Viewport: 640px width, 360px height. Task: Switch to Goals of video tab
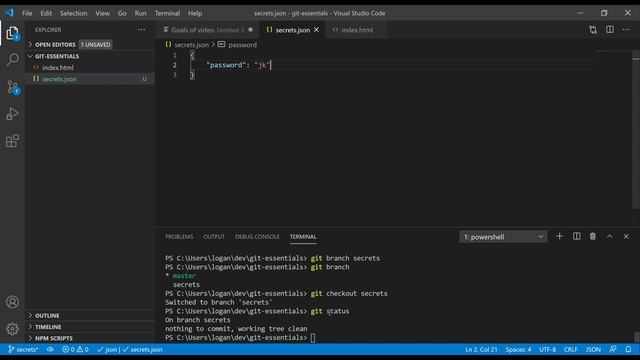point(207,30)
